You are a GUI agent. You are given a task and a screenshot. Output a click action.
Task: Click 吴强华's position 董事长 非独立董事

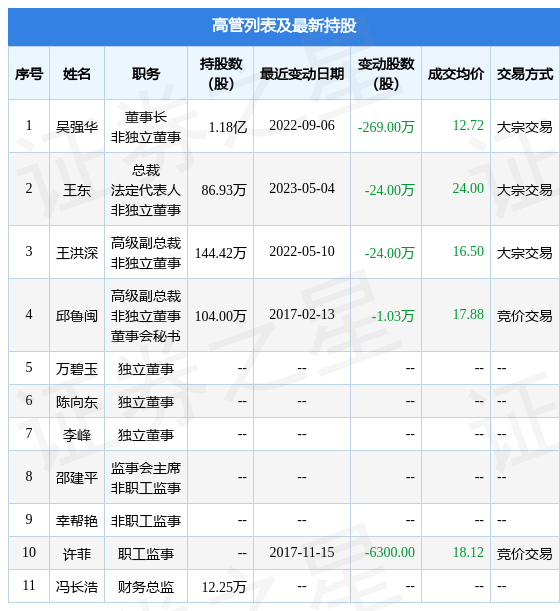click(146, 127)
